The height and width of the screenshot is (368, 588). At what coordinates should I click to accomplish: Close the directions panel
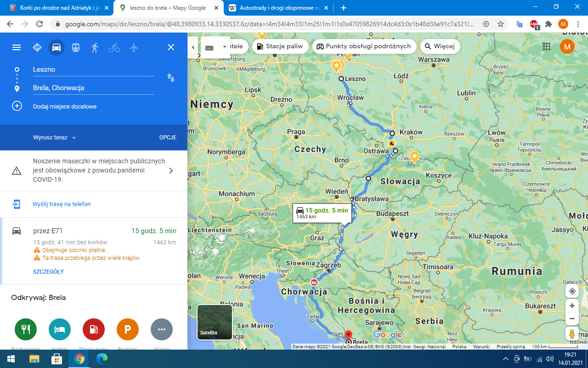[x=171, y=47]
